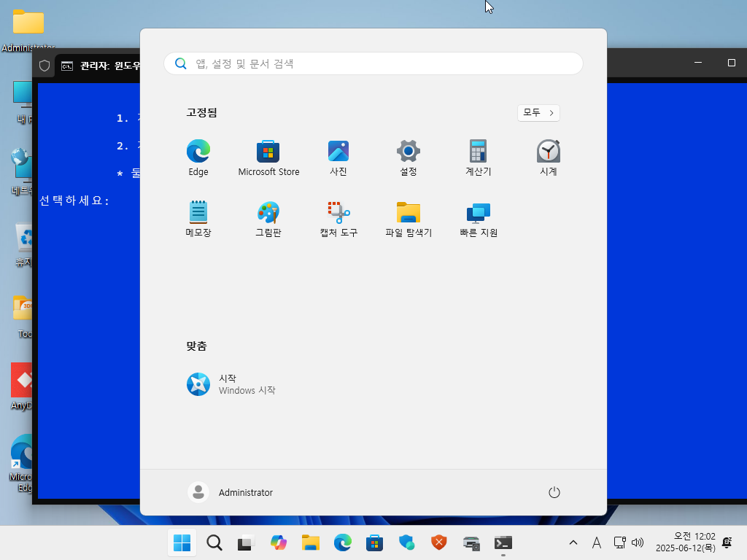The height and width of the screenshot is (560, 747).
Task: Open 설정 (Settings) from pinned apps
Action: 409,158
